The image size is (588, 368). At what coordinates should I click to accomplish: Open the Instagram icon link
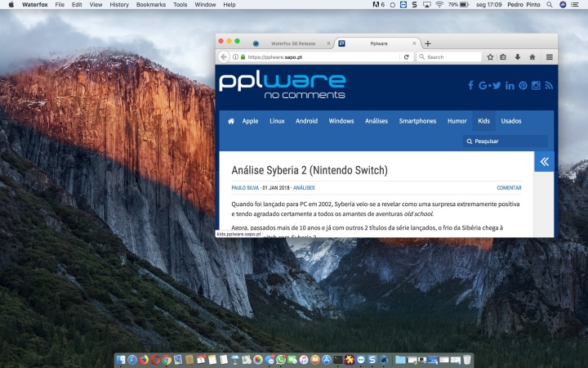[x=537, y=86]
